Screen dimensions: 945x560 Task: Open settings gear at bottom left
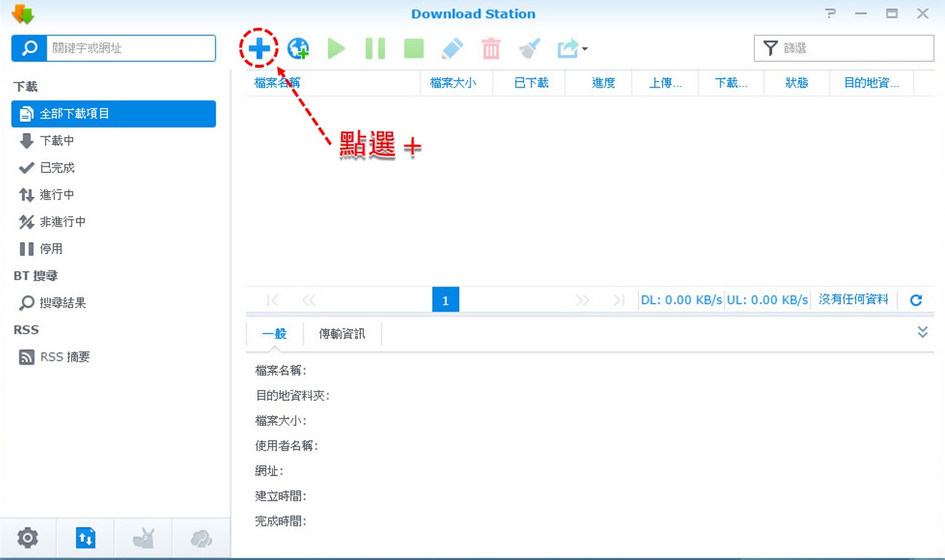(28, 539)
